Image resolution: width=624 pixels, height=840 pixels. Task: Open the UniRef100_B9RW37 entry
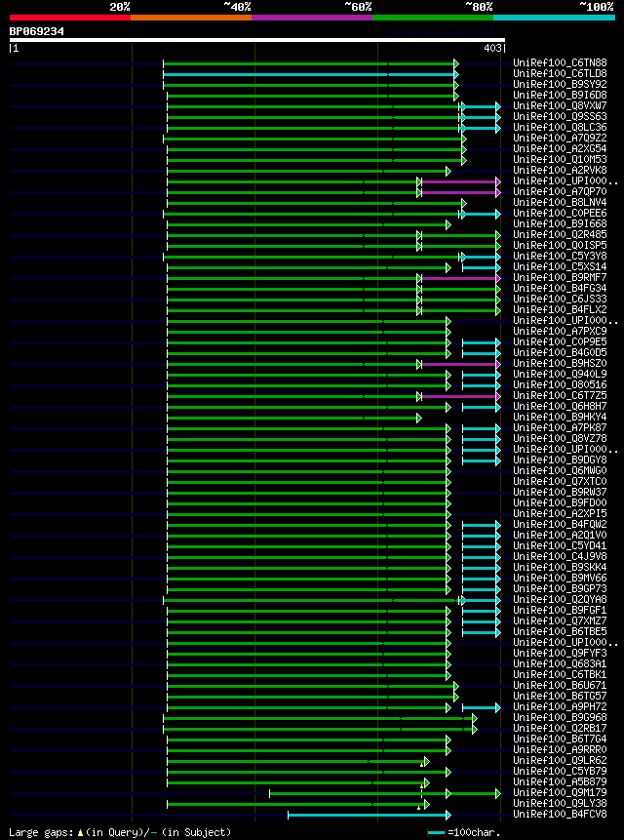560,492
